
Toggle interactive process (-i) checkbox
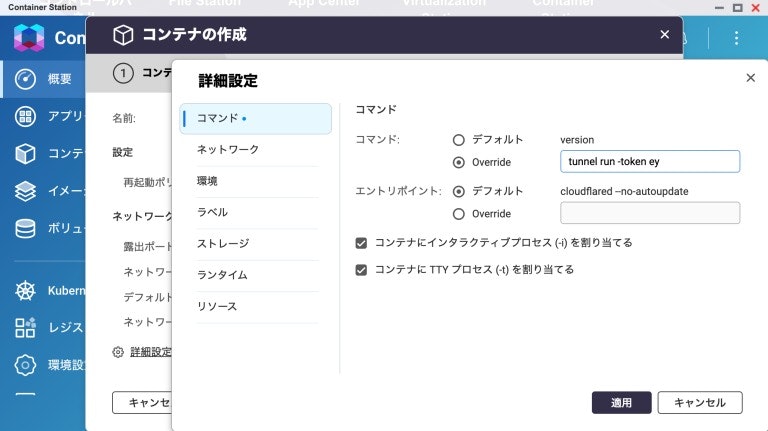click(361, 243)
